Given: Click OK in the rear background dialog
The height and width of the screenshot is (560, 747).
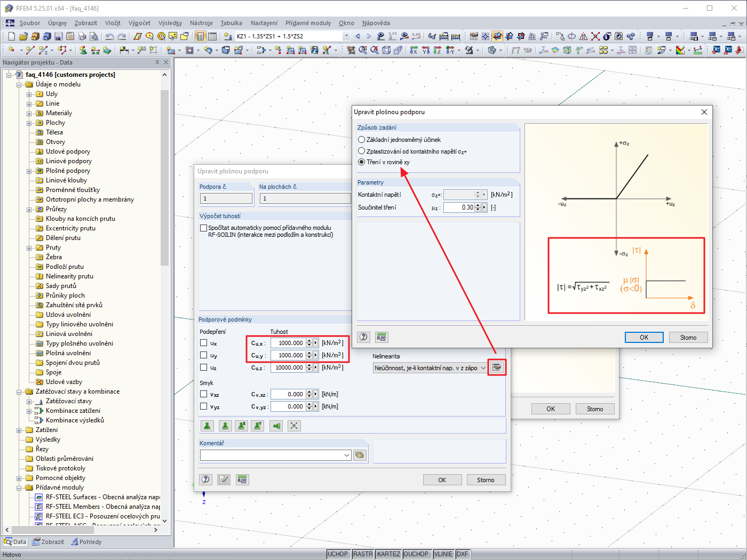Looking at the screenshot, I should pyautogui.click(x=551, y=409).
